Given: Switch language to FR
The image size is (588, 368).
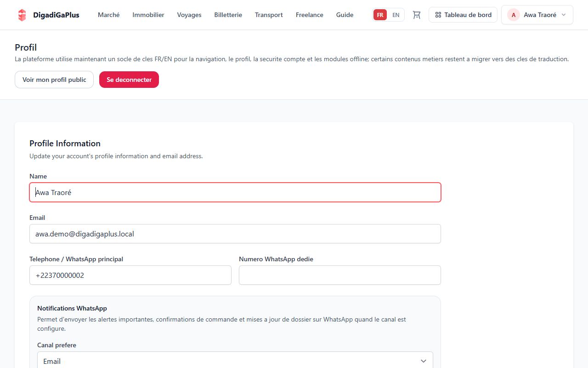Looking at the screenshot, I should tap(380, 15).
